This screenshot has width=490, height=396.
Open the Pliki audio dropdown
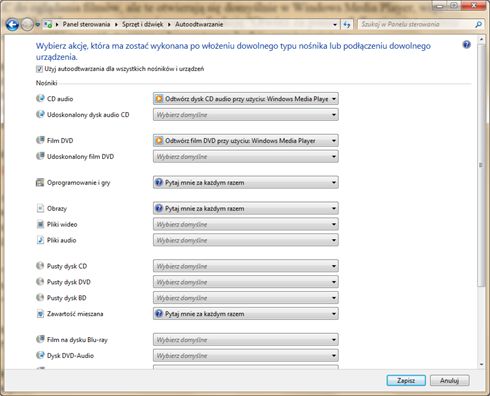[x=246, y=240]
